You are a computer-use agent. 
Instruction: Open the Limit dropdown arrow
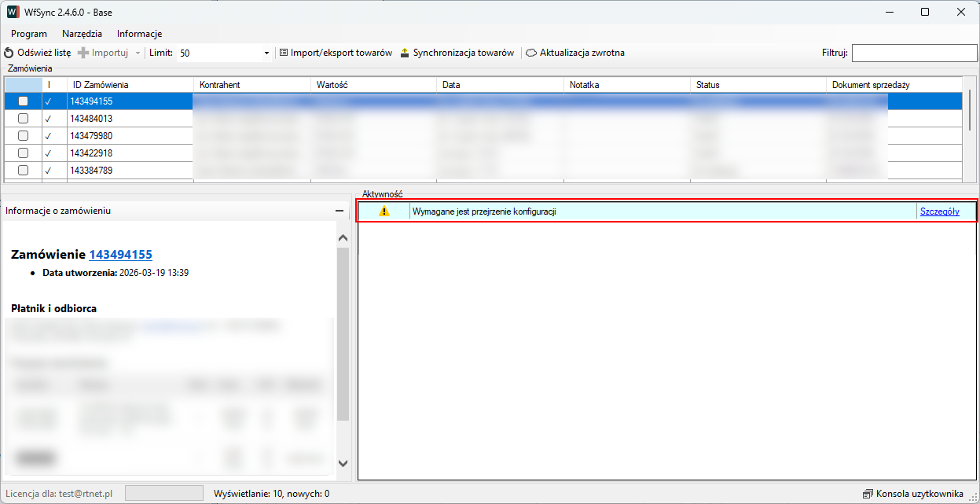(x=266, y=53)
